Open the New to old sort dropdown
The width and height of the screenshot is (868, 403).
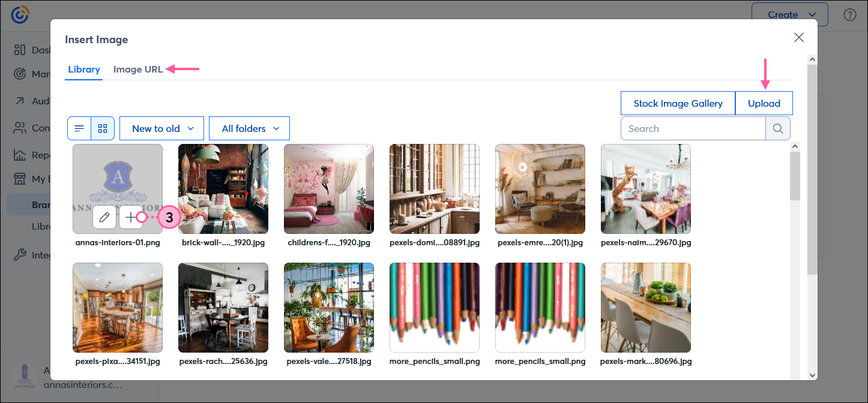point(162,128)
